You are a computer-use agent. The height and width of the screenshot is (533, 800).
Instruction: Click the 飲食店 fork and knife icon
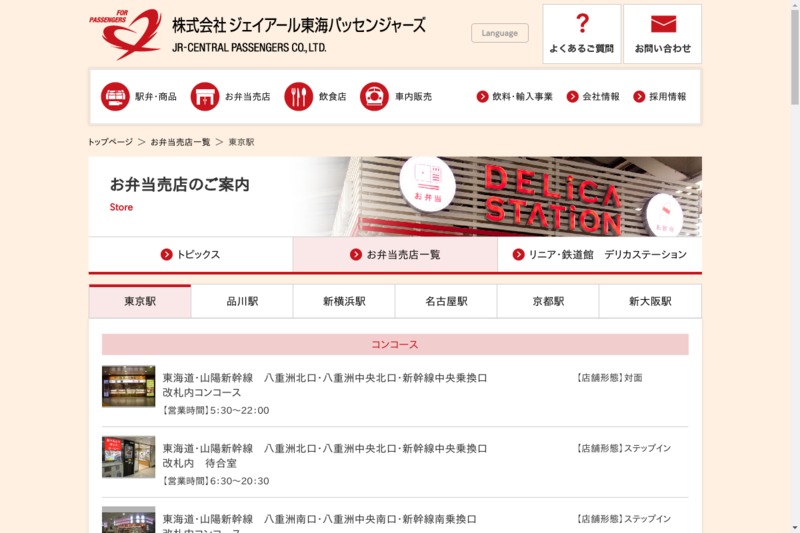point(298,97)
